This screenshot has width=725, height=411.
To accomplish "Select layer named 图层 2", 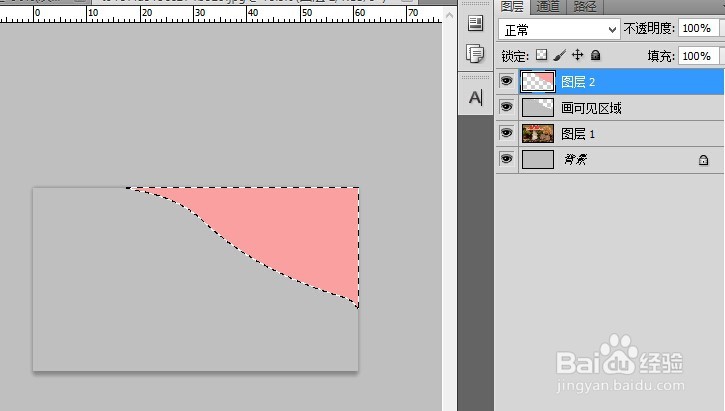I will [578, 82].
